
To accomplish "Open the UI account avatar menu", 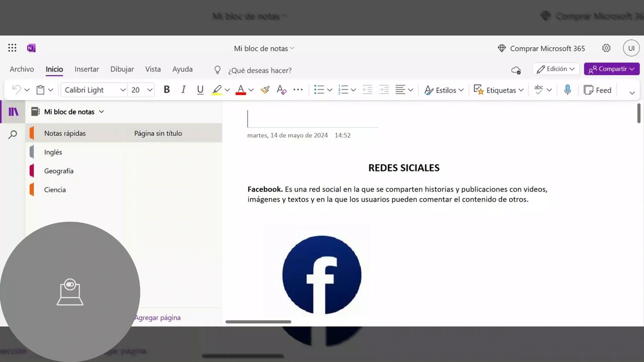I will 631,48.
